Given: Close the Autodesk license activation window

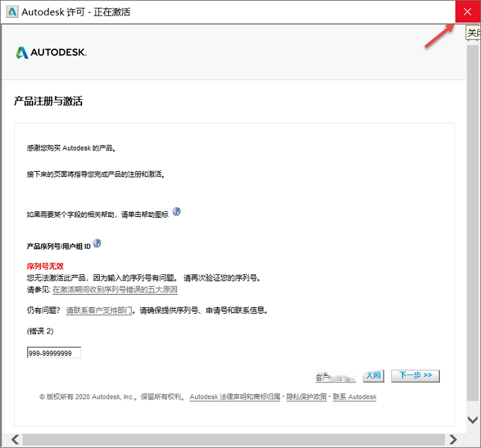Looking at the screenshot, I should (468, 11).
